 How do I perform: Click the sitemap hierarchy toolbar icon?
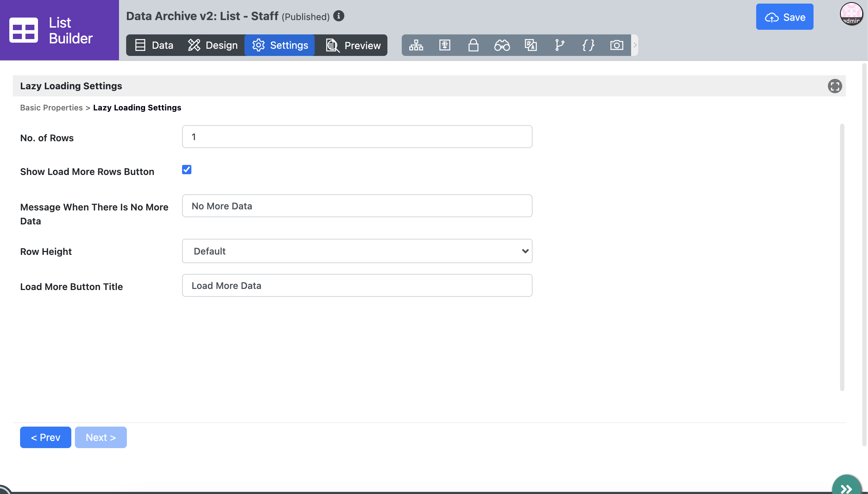[416, 45]
